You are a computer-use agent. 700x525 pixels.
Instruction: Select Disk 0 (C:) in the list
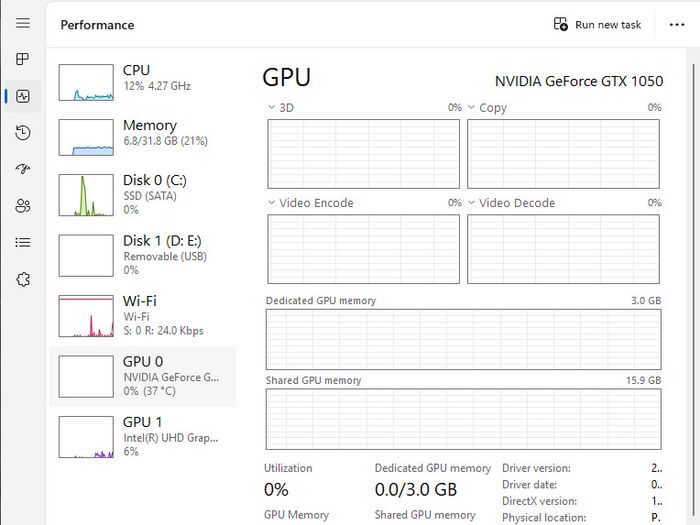[x=143, y=195]
